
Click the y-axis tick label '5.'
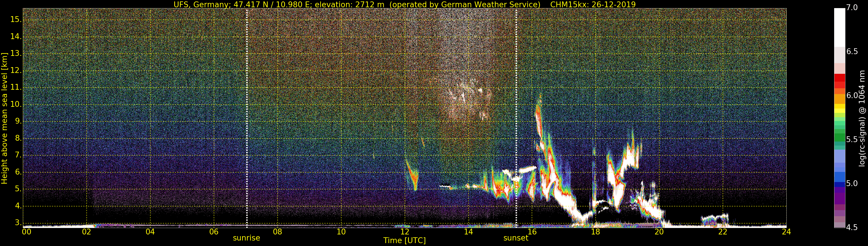coord(18,189)
